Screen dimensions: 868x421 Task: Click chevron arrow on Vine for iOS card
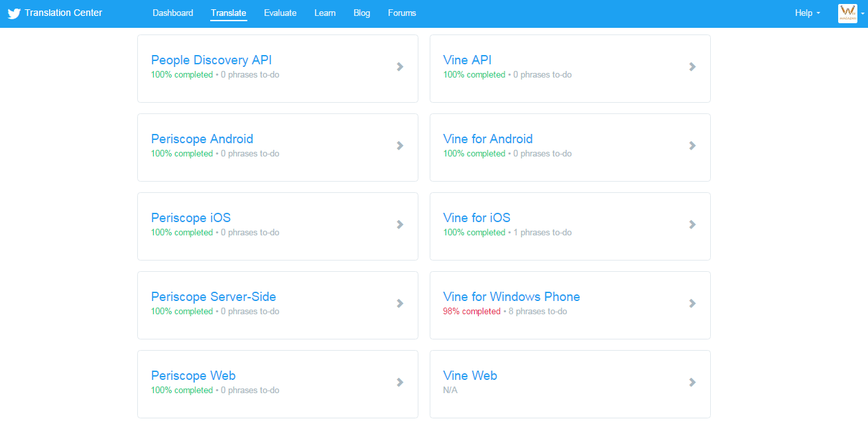click(692, 224)
